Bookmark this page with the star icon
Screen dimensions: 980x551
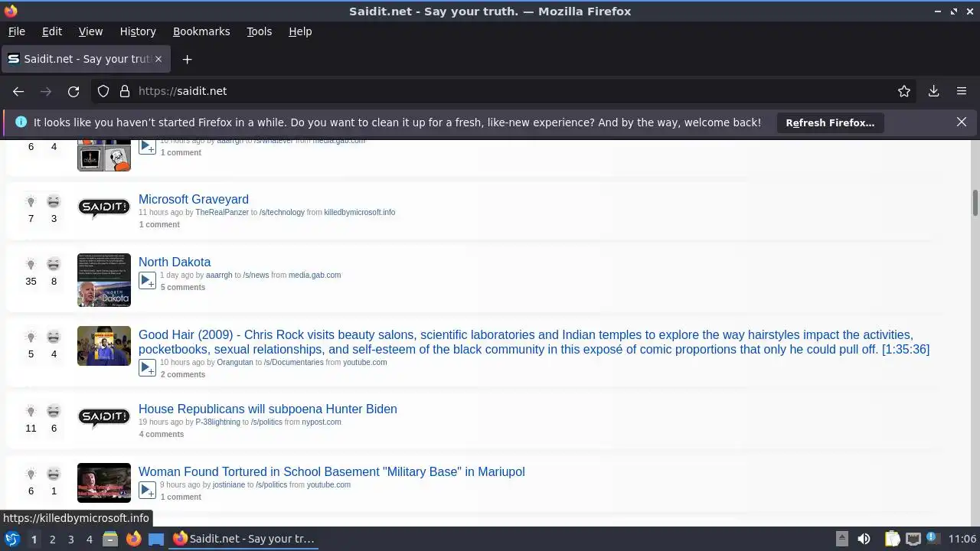tap(904, 91)
